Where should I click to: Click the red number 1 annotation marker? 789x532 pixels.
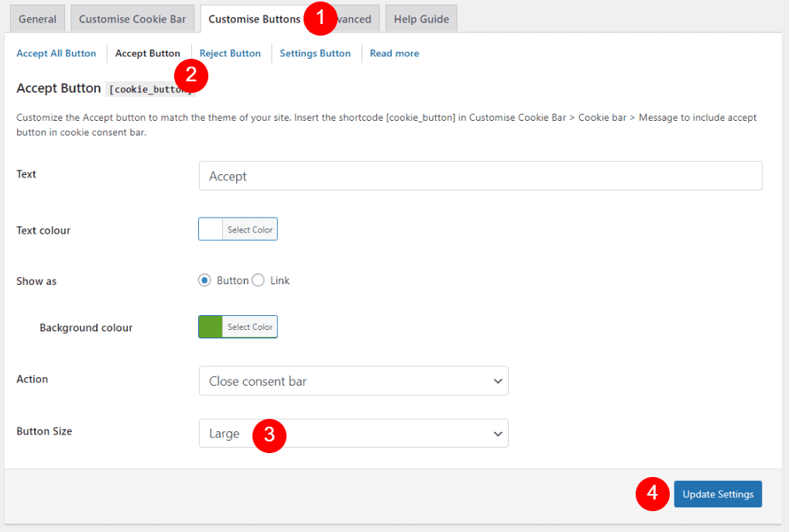(x=321, y=18)
